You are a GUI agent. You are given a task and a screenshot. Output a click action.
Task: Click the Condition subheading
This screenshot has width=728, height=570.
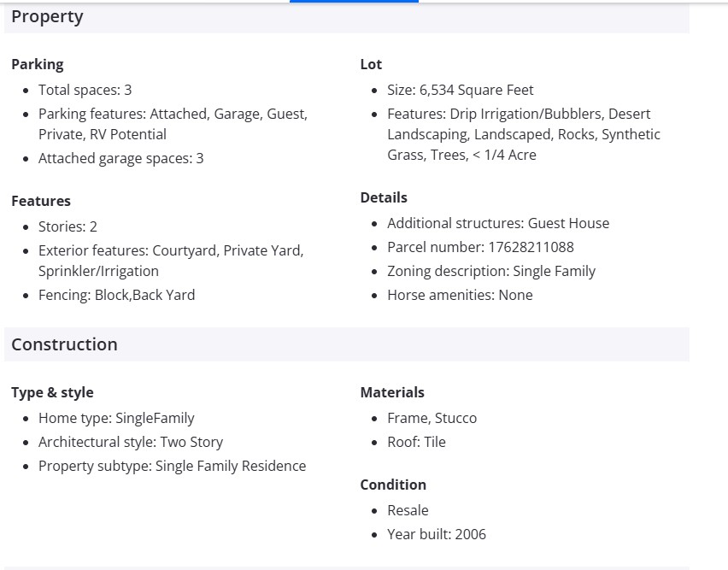[393, 485]
